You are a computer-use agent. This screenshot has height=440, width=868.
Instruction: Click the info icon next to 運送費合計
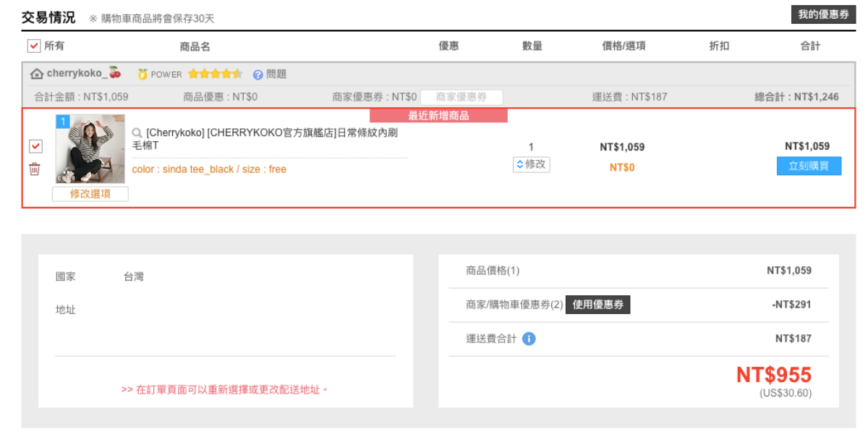(529, 339)
